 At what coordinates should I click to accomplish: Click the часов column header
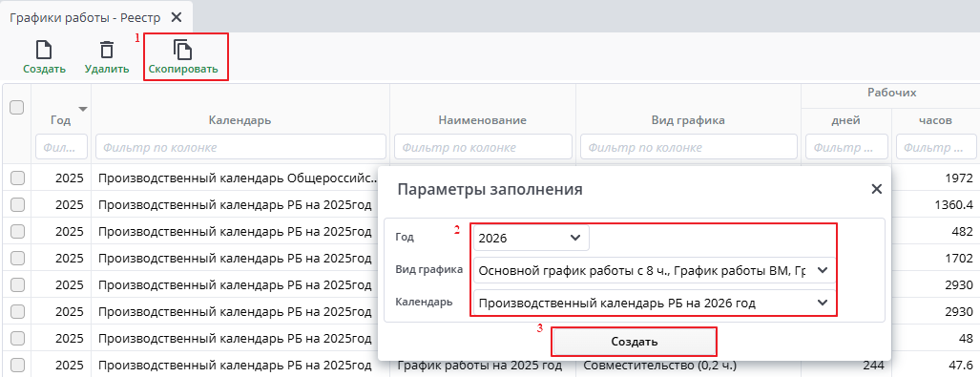coord(935,120)
